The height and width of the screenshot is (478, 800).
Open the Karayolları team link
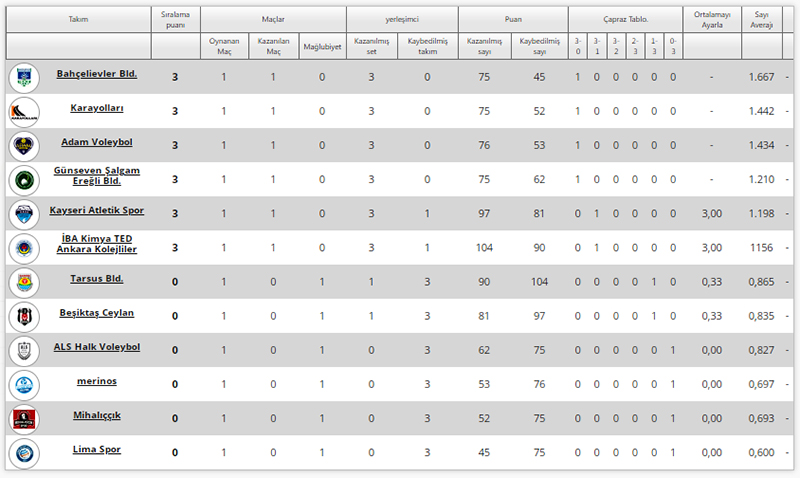click(x=97, y=108)
